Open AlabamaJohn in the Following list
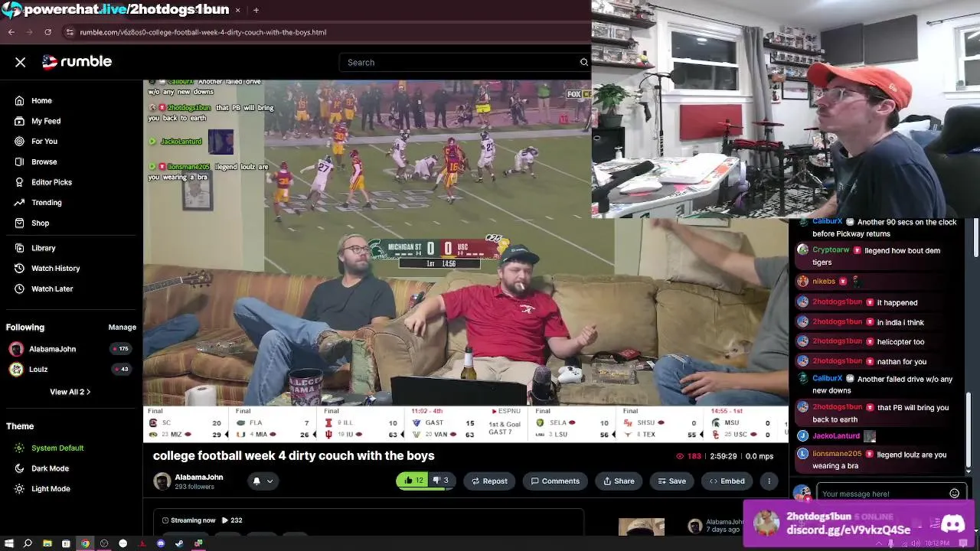The image size is (980, 551). point(52,349)
